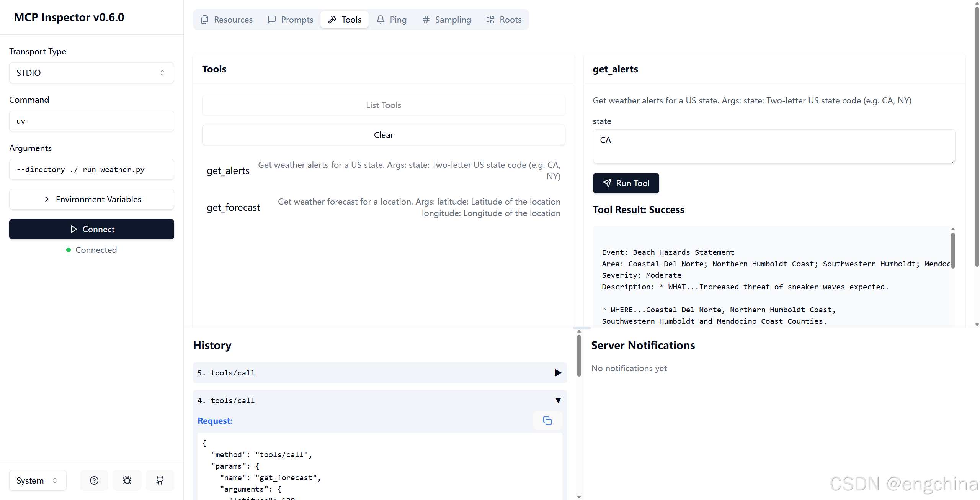The height and width of the screenshot is (500, 980).
Task: Click the MCP Inspector v0.6.0 title
Action: click(69, 17)
